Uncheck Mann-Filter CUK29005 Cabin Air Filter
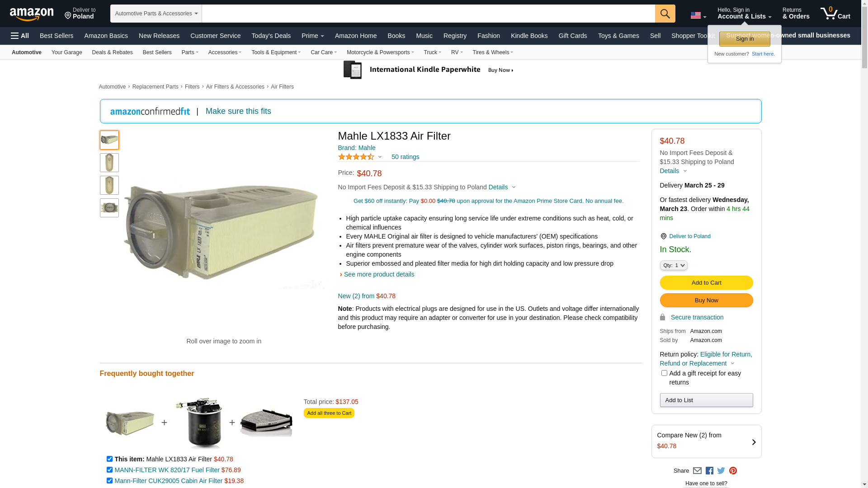Image resolution: width=868 pixels, height=488 pixels. tap(109, 481)
